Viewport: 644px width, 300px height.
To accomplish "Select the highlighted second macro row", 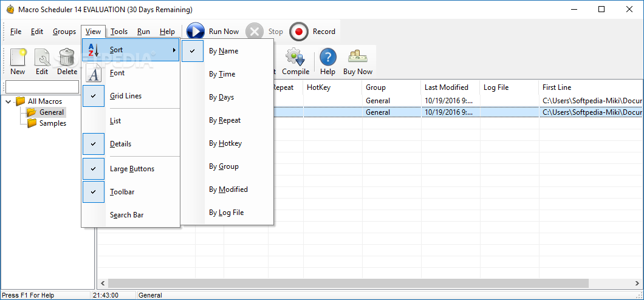I will [x=458, y=112].
